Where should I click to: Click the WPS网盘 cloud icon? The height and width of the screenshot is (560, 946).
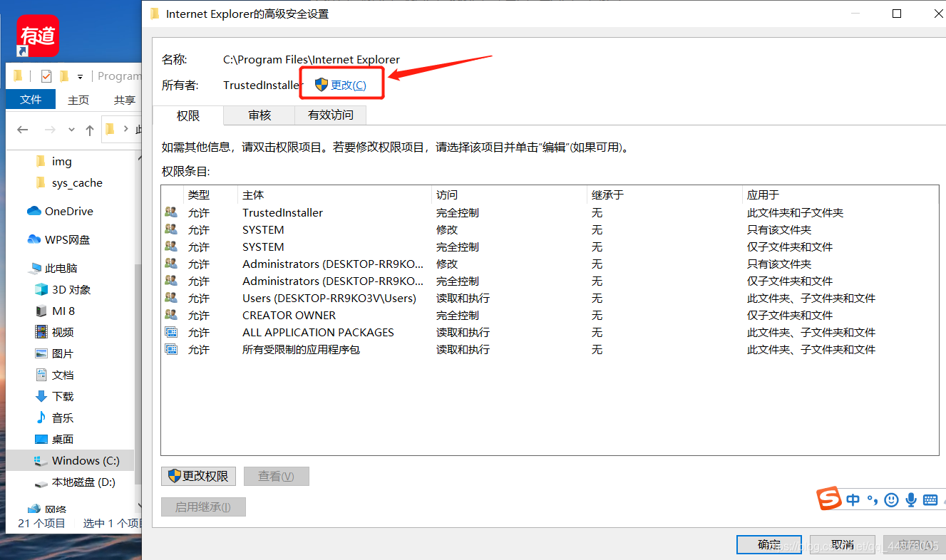pyautogui.click(x=34, y=239)
